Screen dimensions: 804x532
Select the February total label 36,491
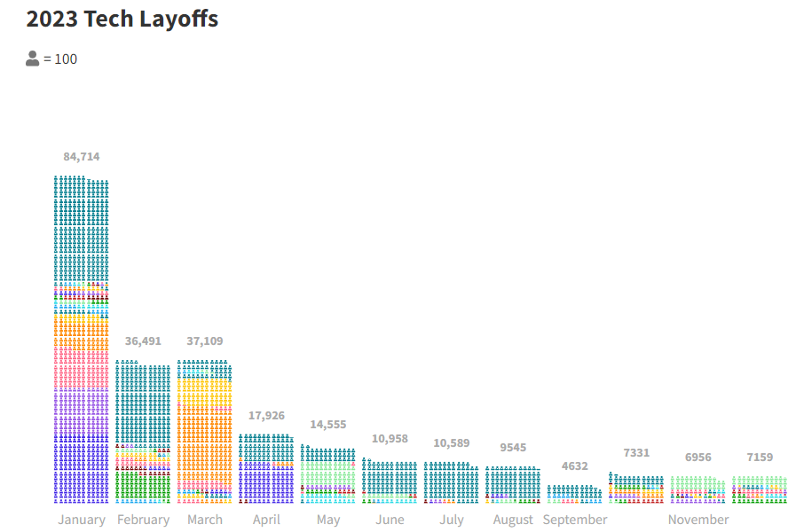143,340
